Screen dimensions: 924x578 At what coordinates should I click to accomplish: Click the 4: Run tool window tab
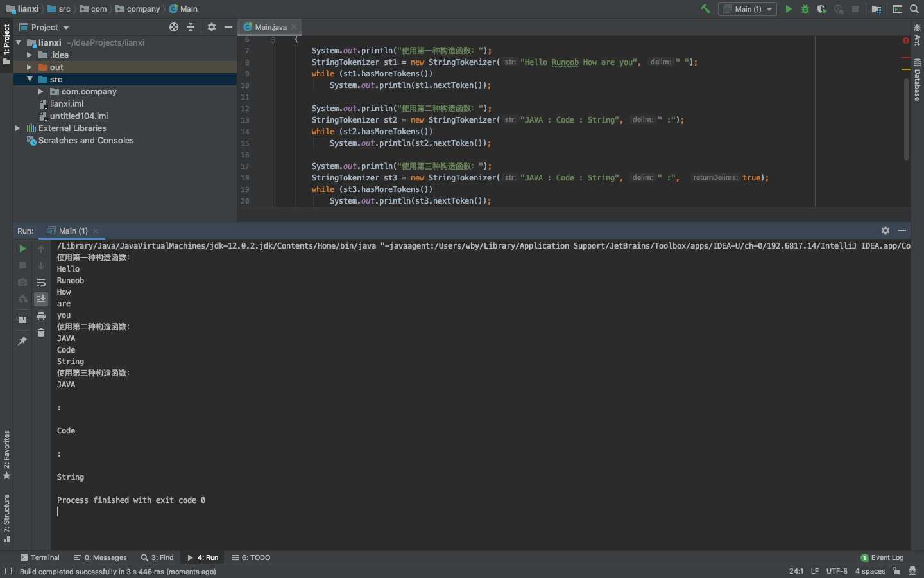coord(203,557)
